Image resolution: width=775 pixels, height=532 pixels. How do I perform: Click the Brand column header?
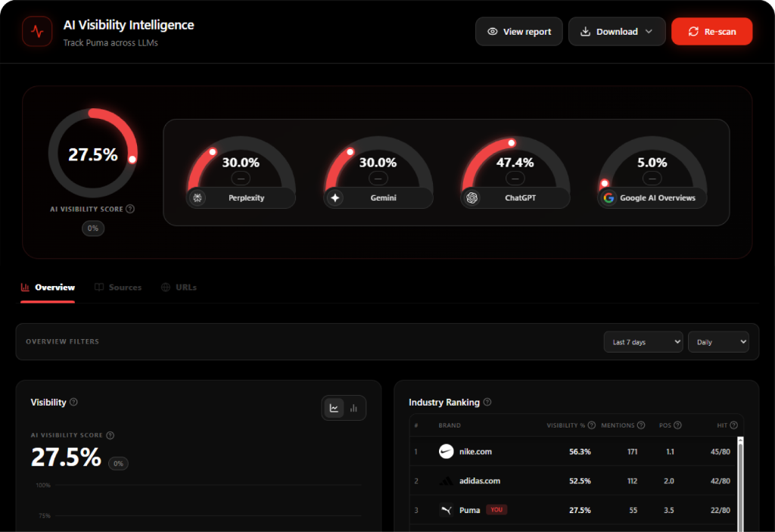click(x=450, y=425)
